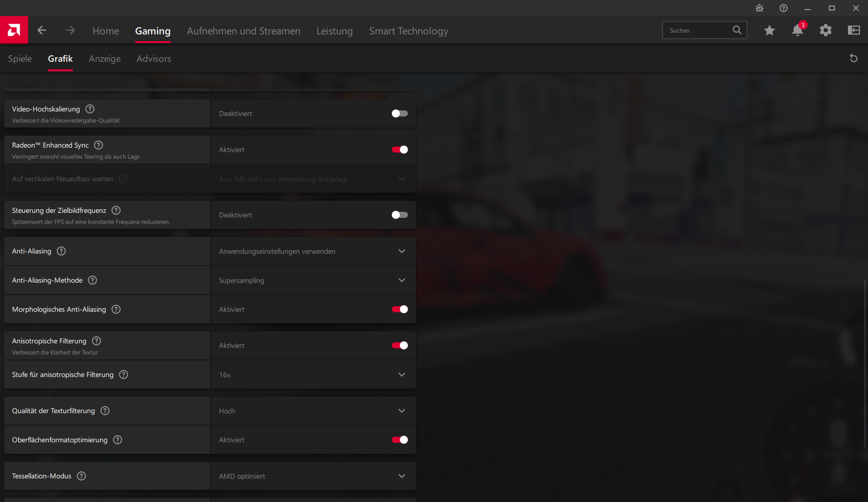
Task: Enable Steuerung der Zielbildfrequenz toggle
Action: pyautogui.click(x=400, y=215)
